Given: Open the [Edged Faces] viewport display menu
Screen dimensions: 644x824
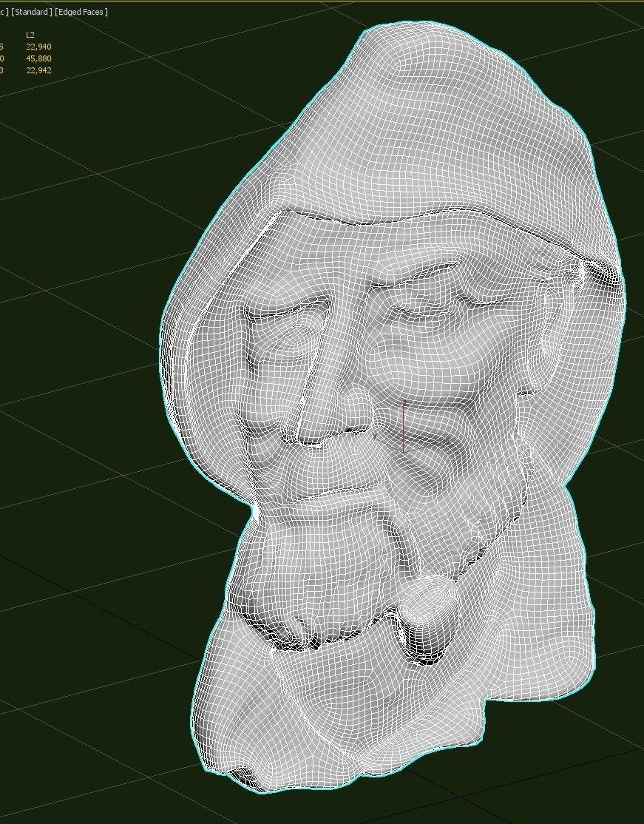Looking at the screenshot, I should pyautogui.click(x=81, y=12).
